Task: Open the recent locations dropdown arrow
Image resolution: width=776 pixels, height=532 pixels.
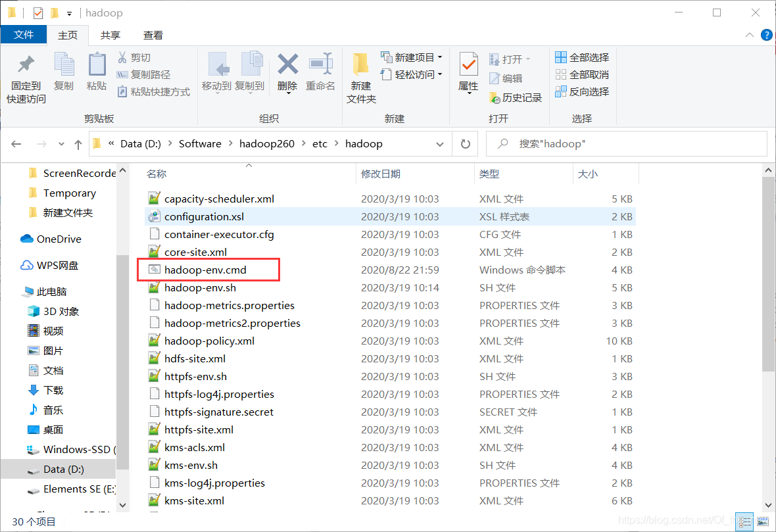Action: [x=61, y=144]
